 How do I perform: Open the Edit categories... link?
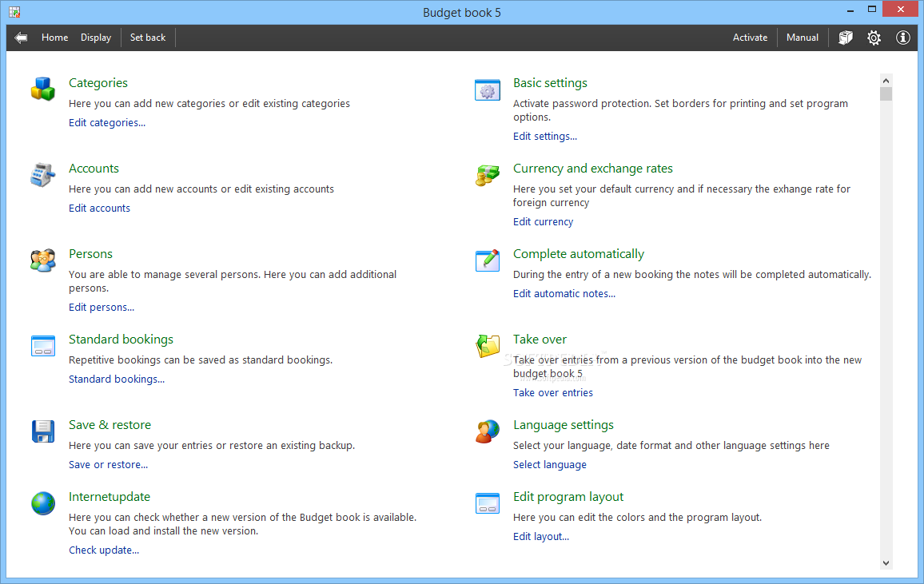tap(106, 122)
